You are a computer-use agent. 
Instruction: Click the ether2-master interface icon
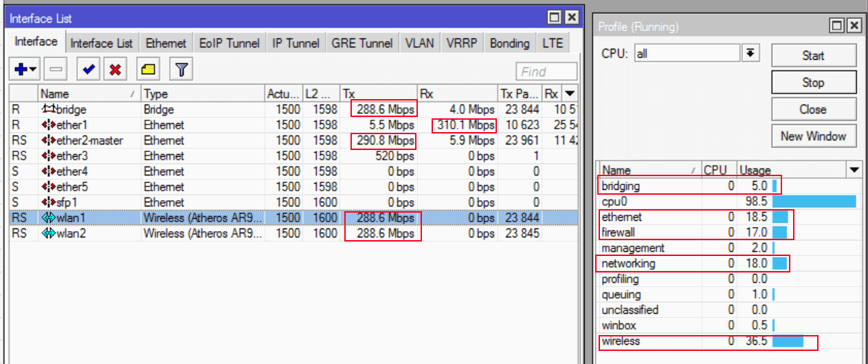[x=48, y=140]
